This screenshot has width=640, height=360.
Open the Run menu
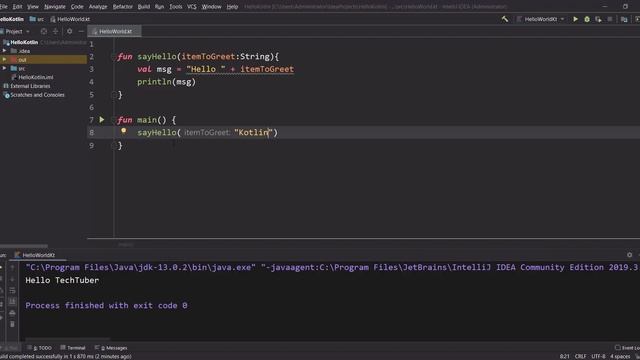(159, 7)
